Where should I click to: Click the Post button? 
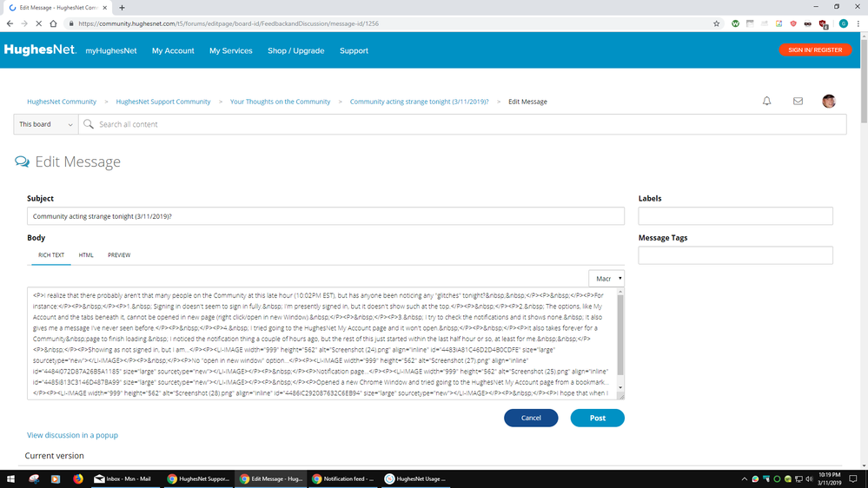pyautogui.click(x=597, y=418)
